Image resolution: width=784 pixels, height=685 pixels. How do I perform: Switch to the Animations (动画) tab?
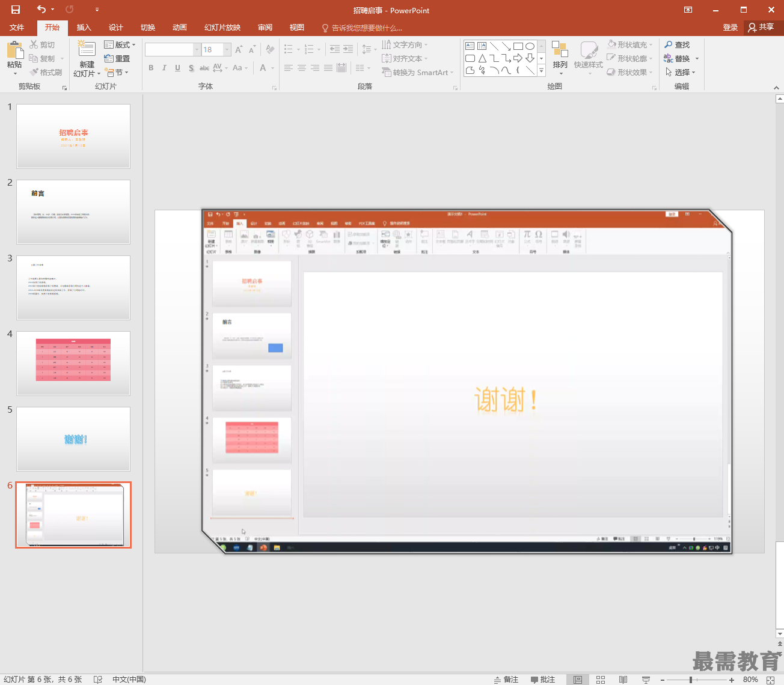180,28
